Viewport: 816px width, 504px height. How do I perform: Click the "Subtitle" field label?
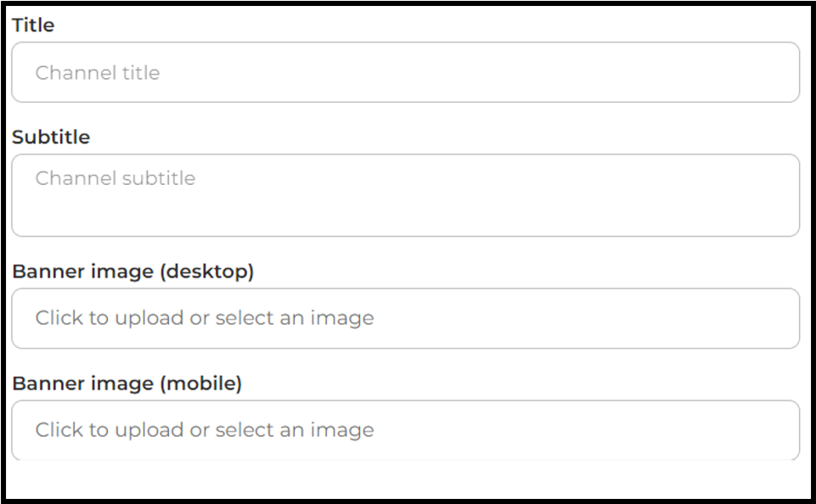51,137
